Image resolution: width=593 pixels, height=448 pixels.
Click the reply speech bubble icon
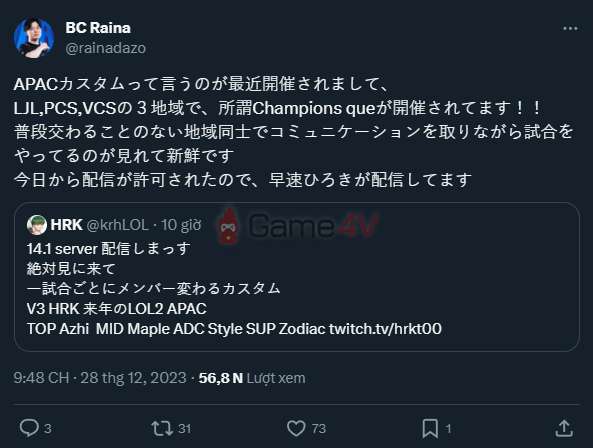click(29, 428)
